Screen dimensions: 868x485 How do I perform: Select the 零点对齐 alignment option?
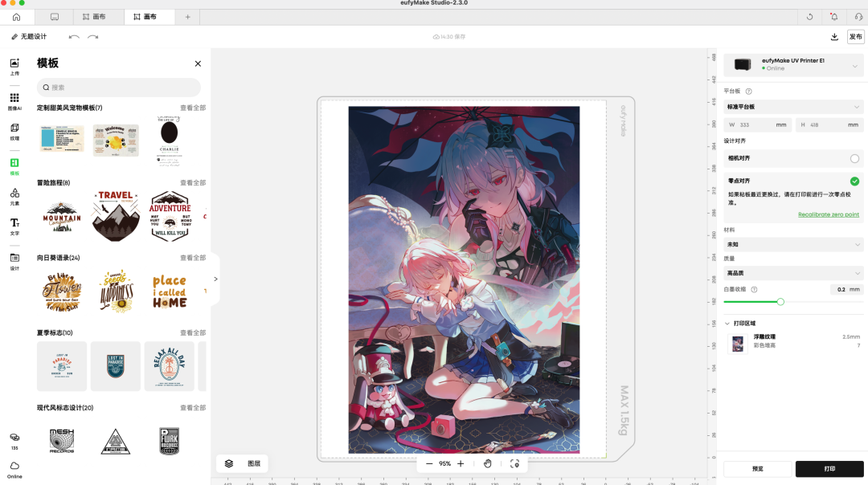[x=854, y=181]
